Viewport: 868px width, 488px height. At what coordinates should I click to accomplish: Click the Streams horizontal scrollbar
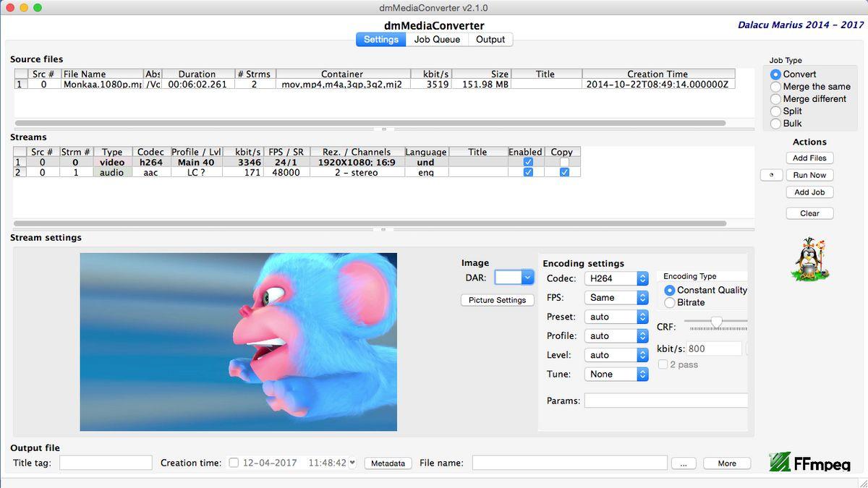point(370,223)
